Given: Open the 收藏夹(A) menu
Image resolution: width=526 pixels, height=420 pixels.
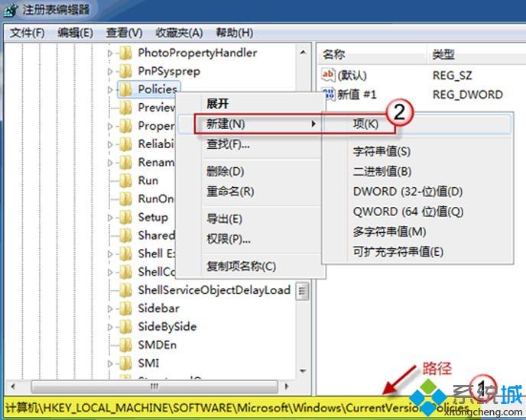Looking at the screenshot, I should pyautogui.click(x=179, y=33).
